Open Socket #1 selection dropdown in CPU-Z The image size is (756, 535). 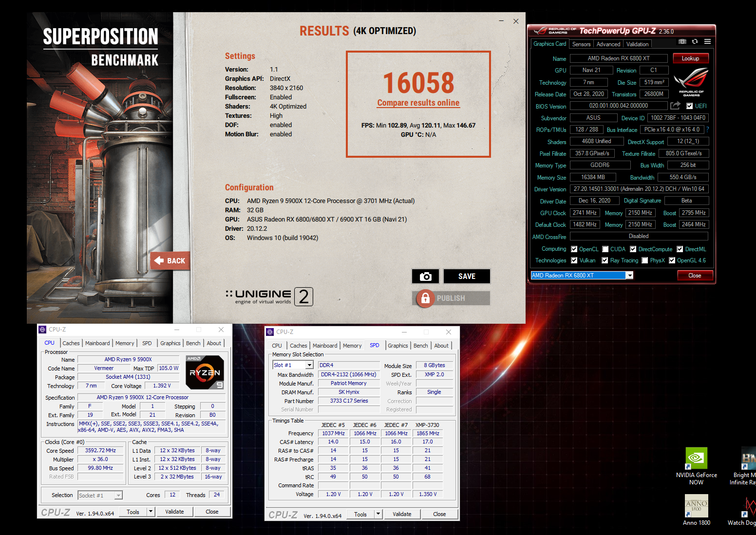coord(118,496)
